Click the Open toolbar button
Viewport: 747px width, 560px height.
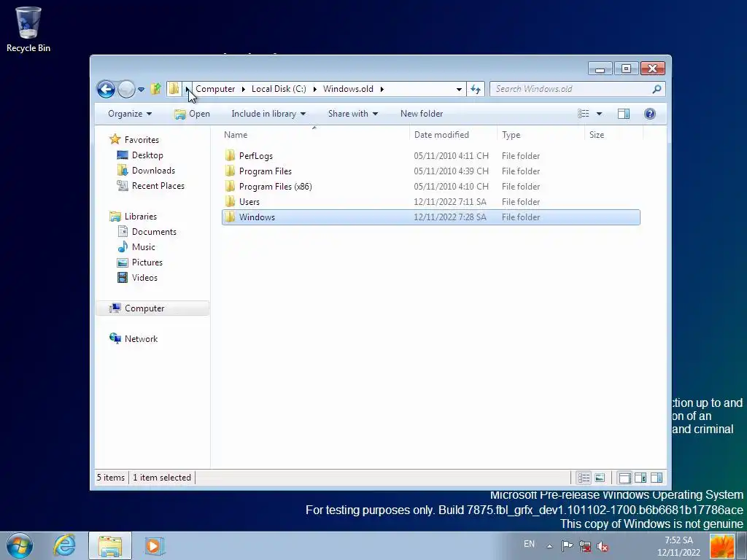[192, 114]
